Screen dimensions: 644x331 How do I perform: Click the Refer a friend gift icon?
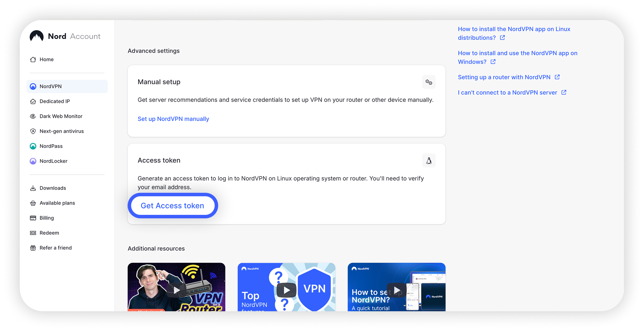[x=33, y=248]
